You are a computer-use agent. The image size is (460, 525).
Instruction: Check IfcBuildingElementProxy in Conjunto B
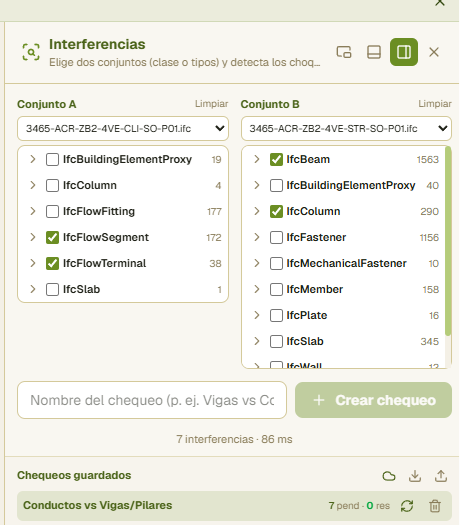coord(276,185)
